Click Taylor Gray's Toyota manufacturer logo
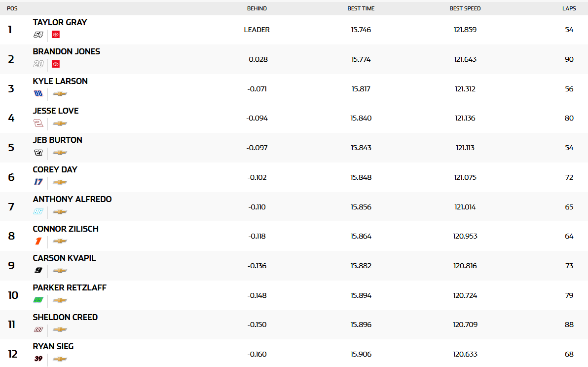The height and width of the screenshot is (367, 588). (56, 35)
